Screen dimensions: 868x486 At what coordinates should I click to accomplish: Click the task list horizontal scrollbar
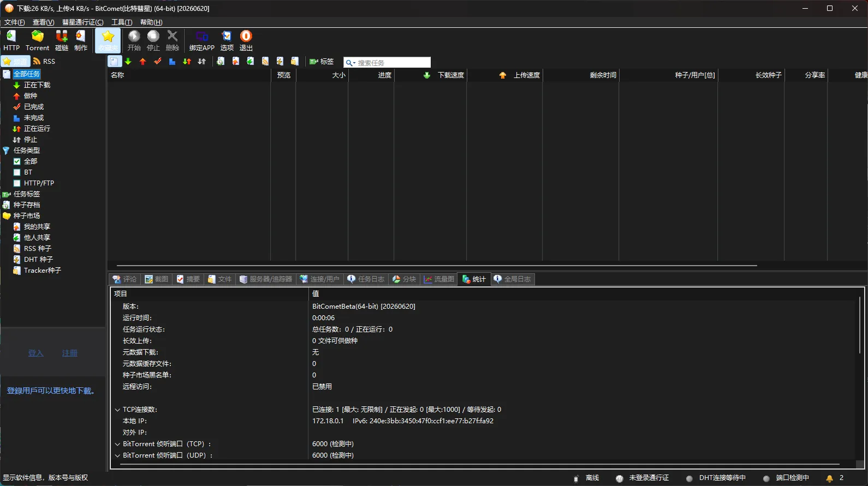pos(436,266)
